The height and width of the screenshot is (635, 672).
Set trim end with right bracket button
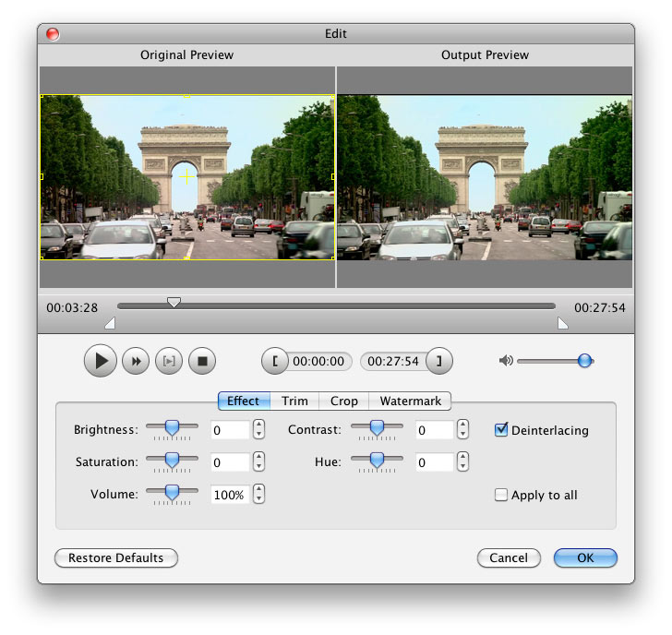(438, 361)
